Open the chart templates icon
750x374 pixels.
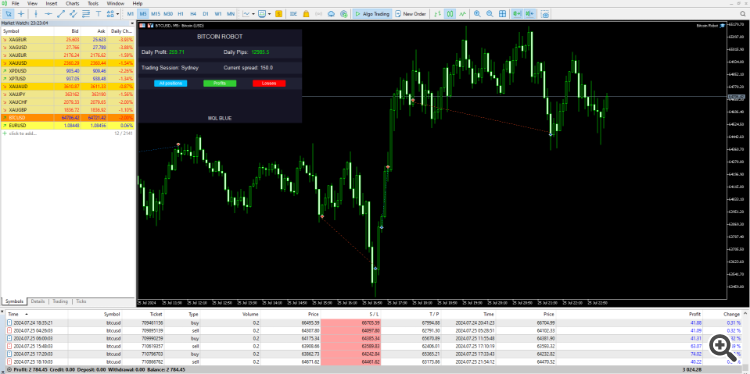pos(262,14)
